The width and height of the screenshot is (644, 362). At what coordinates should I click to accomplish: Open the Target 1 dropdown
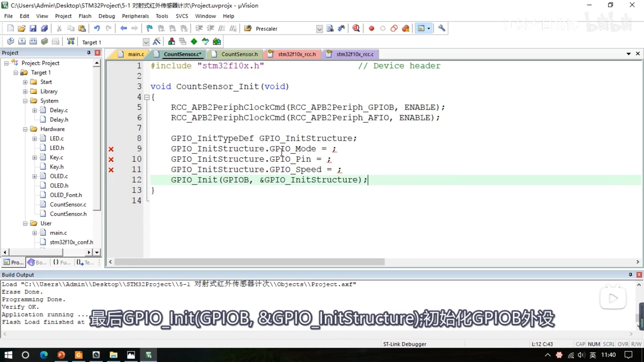point(146,42)
